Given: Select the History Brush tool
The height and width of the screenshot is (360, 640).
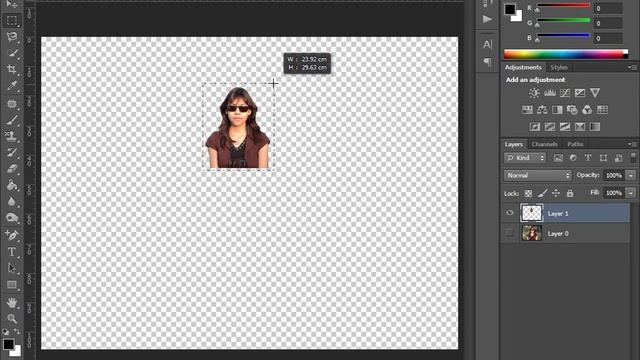Looking at the screenshot, I should click(12, 152).
